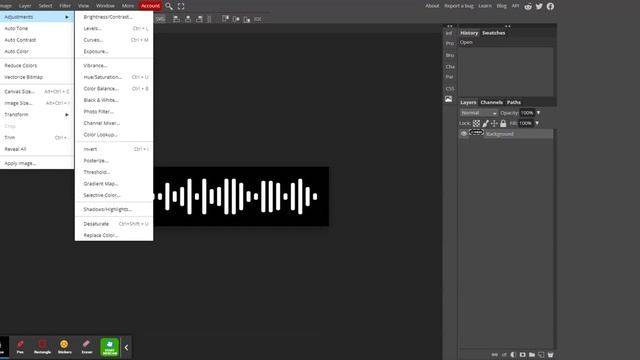Open the Fill slider dropdown arrow
The image size is (640, 360).
(x=537, y=123)
